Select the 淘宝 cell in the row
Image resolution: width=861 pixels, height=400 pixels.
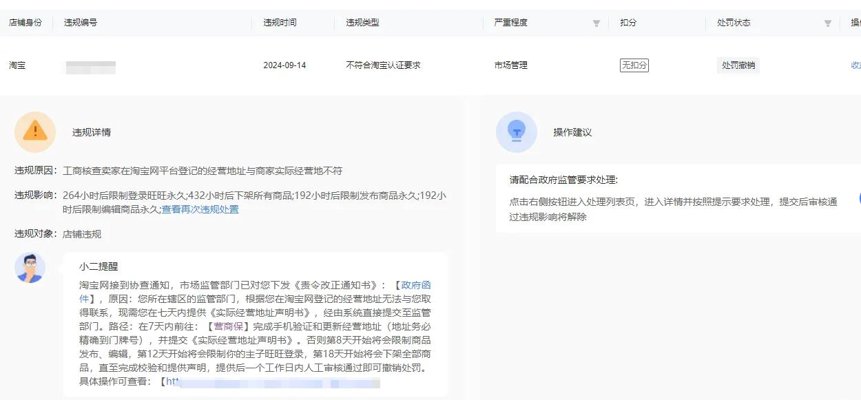click(17, 65)
